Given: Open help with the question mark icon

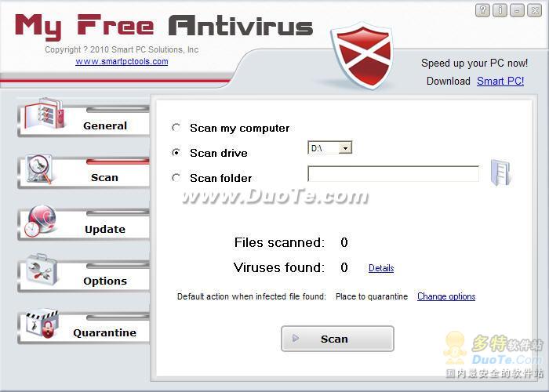Looking at the screenshot, I should [482, 10].
